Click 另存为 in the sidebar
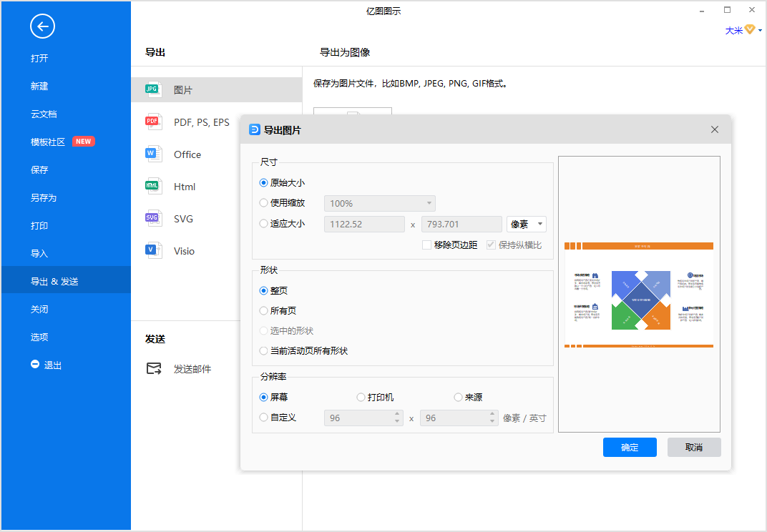This screenshot has height=532, width=767. click(x=44, y=197)
